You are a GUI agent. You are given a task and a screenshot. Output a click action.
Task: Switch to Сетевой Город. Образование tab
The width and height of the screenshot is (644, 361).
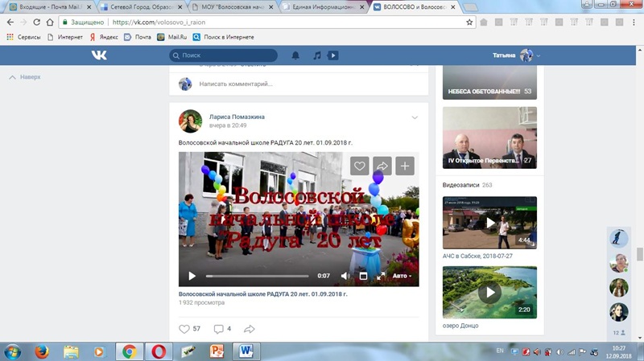tap(142, 7)
